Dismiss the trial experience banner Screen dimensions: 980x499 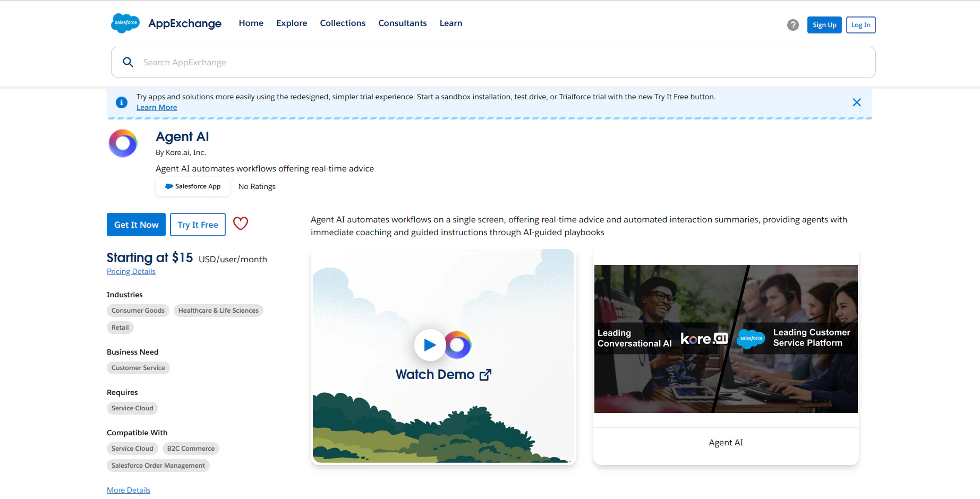[857, 102]
